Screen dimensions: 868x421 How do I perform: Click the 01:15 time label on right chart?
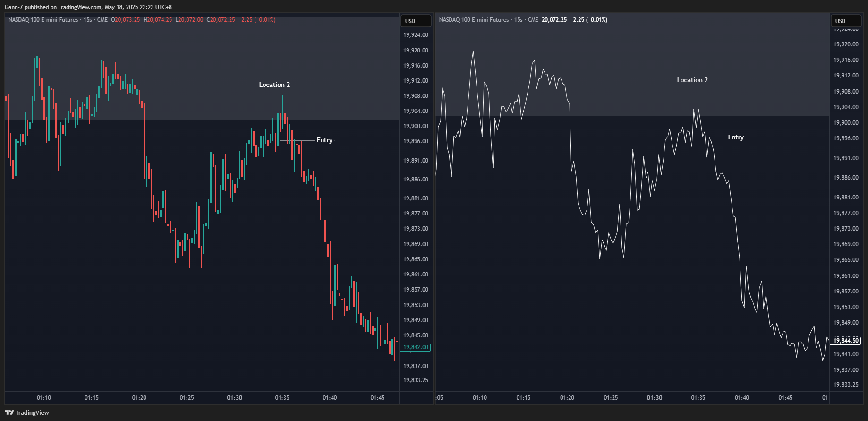(x=523, y=398)
